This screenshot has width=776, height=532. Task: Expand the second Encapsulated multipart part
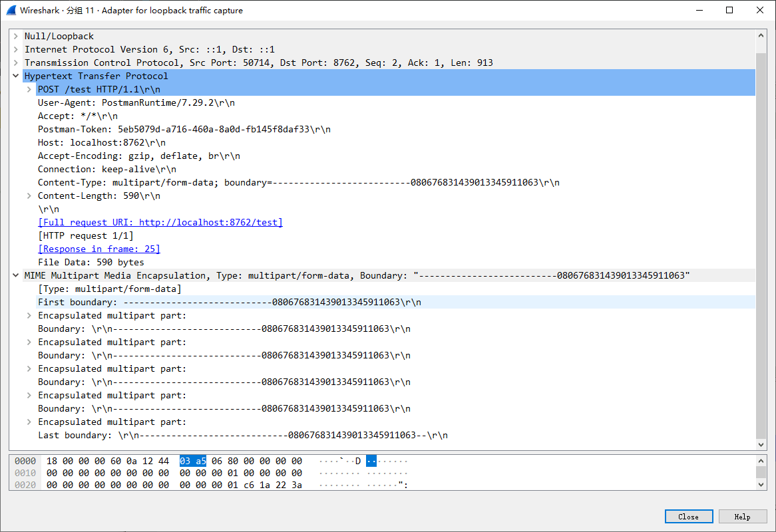click(29, 342)
